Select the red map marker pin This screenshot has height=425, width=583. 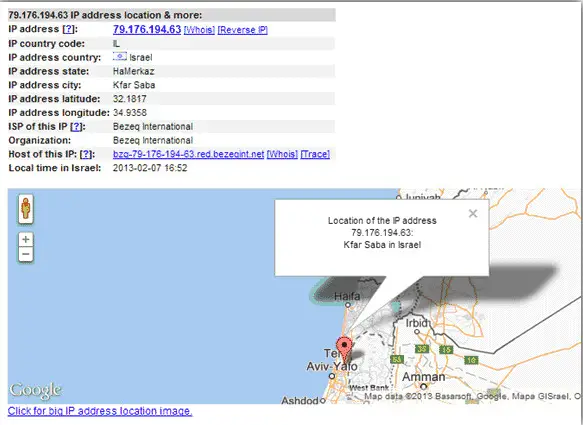pos(344,350)
